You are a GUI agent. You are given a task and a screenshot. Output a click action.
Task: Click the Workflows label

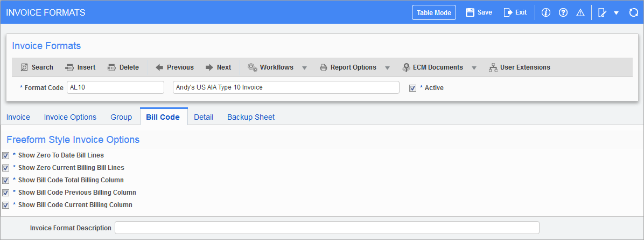click(277, 67)
